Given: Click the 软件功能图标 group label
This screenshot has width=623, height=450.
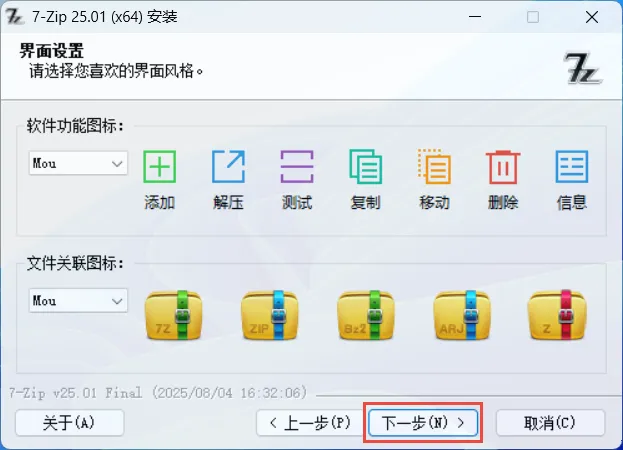Looking at the screenshot, I should tap(75, 126).
